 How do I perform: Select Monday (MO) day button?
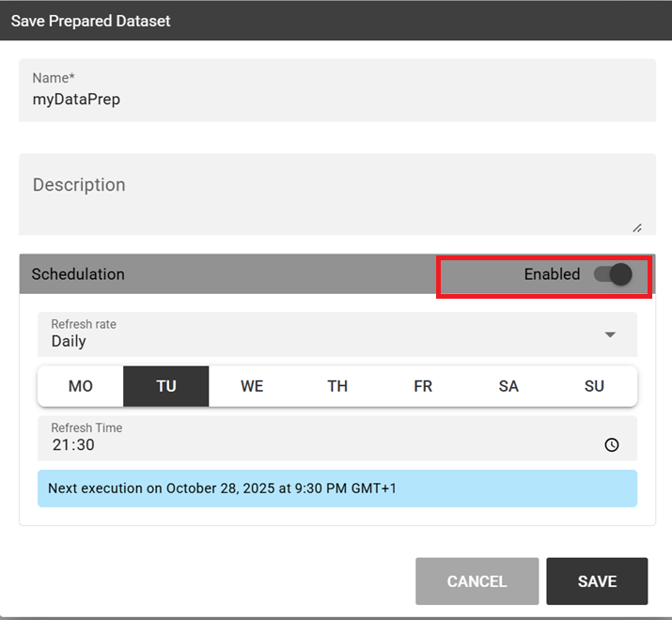81,386
